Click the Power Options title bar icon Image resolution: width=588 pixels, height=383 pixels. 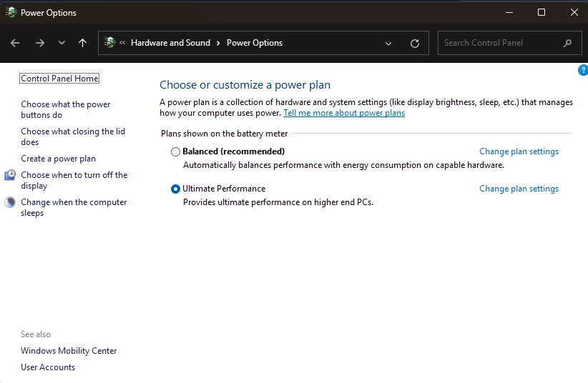point(11,12)
